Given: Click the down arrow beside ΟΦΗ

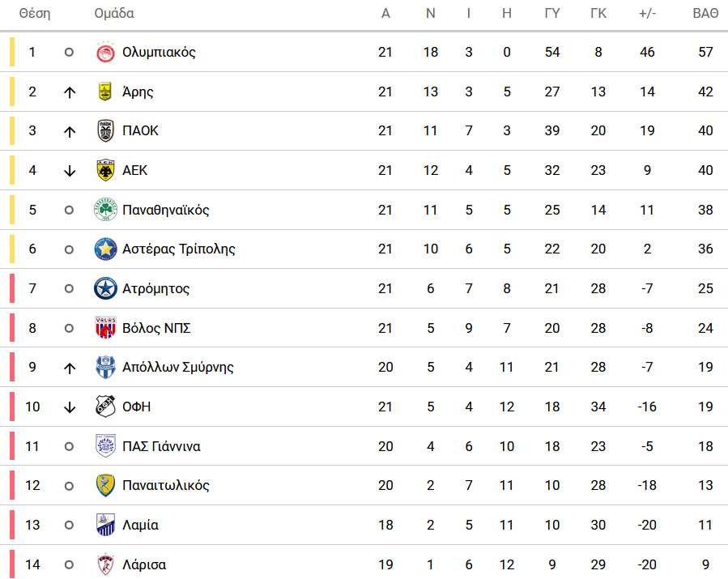Looking at the screenshot, I should click(69, 407).
